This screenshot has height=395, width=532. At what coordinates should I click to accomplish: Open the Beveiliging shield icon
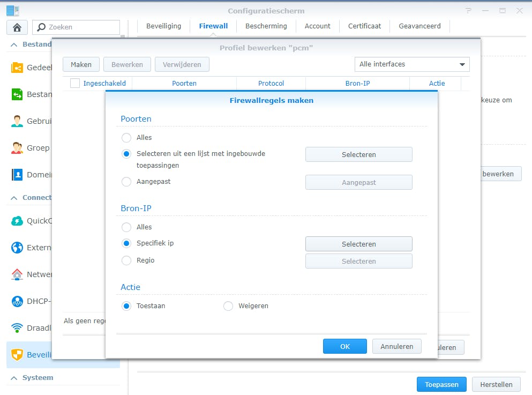[17, 355]
